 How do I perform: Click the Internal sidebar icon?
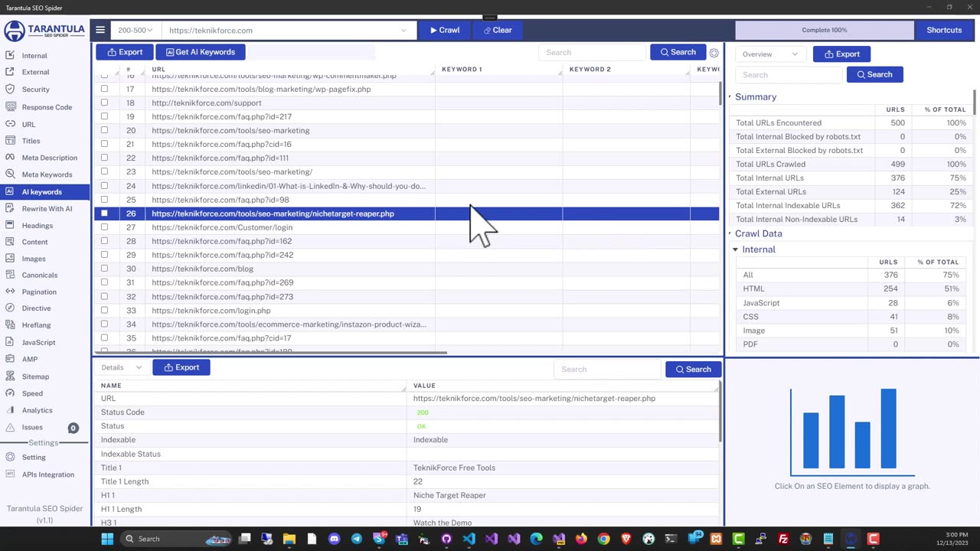tap(10, 55)
